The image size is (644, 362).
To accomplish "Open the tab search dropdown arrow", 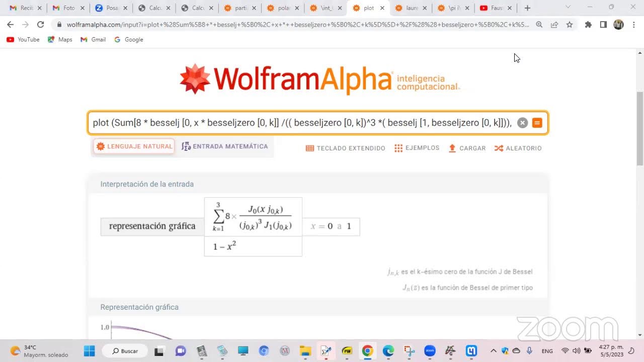I will (x=568, y=7).
